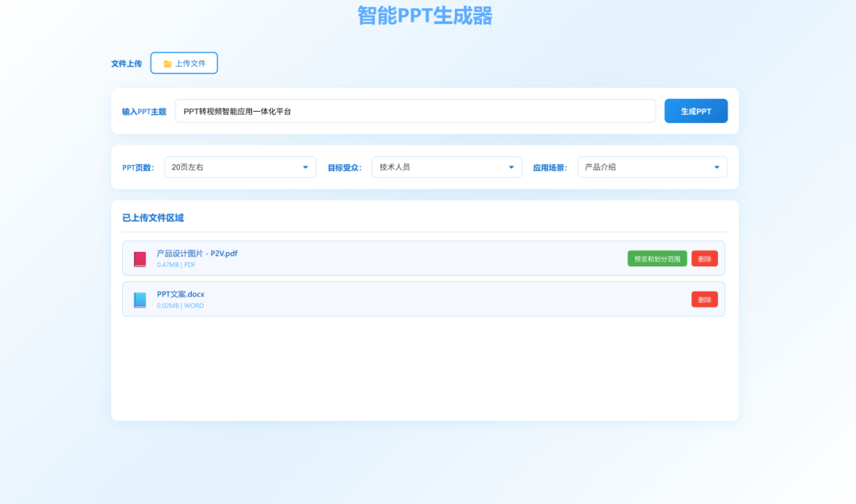Image resolution: width=856 pixels, height=504 pixels.
Task: Click the 目标受众 dropdown caret
Action: point(511,167)
